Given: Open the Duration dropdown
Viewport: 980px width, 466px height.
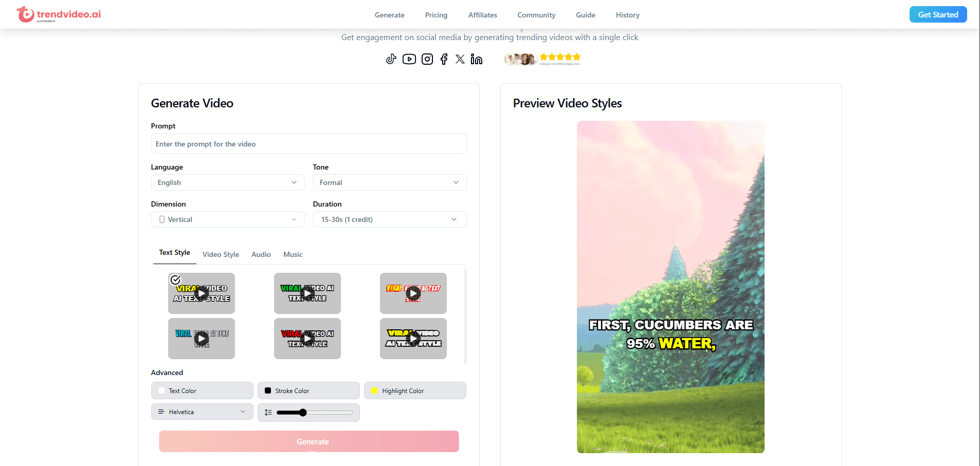Looking at the screenshot, I should [389, 219].
